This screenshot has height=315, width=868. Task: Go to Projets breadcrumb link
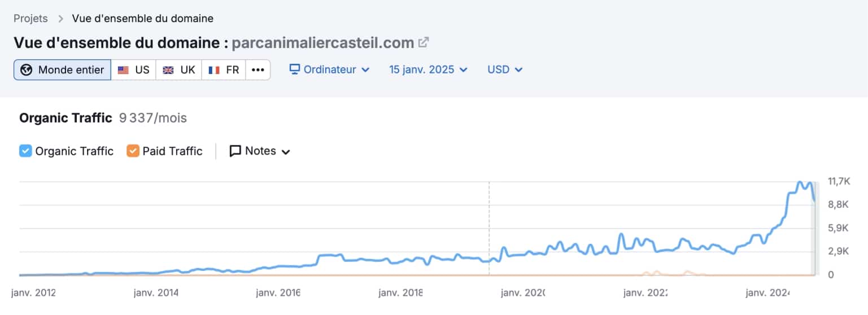click(31, 19)
